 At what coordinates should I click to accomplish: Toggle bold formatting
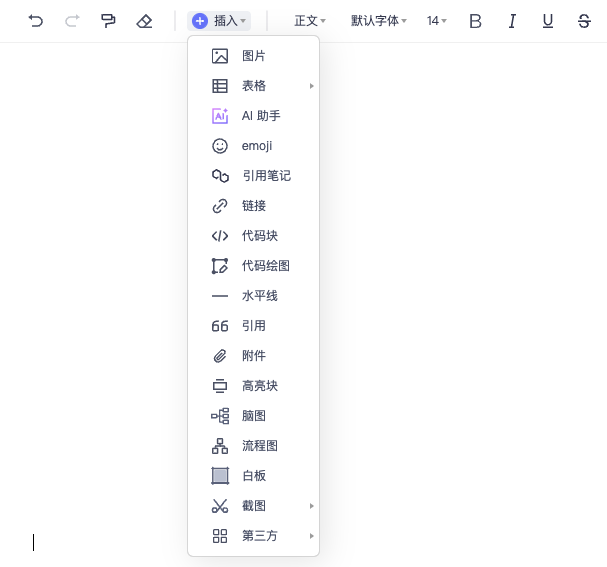pos(475,21)
